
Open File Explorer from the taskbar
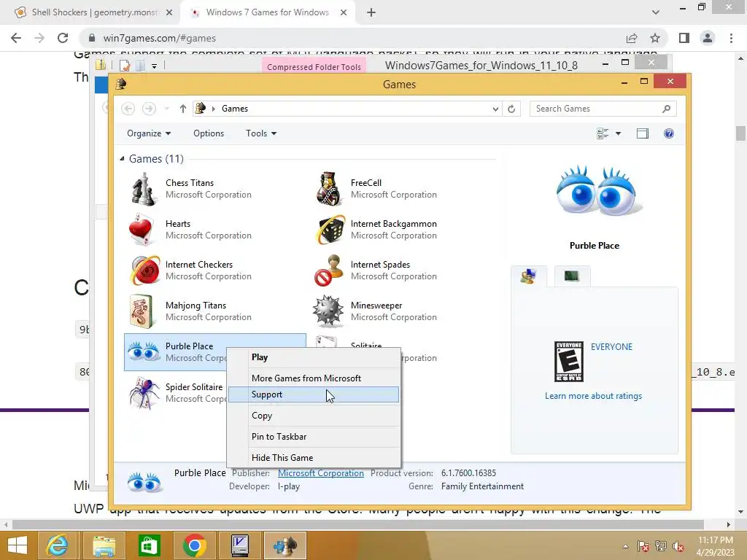tap(104, 545)
